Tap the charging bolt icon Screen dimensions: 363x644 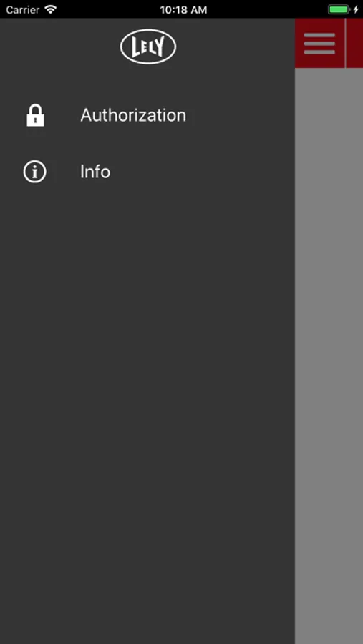pyautogui.click(x=356, y=9)
